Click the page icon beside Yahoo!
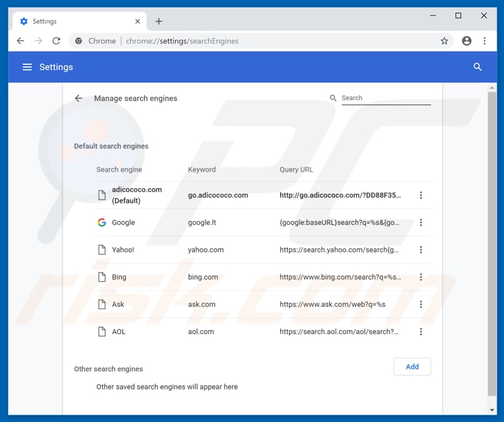The height and width of the screenshot is (422, 504). 102,249
